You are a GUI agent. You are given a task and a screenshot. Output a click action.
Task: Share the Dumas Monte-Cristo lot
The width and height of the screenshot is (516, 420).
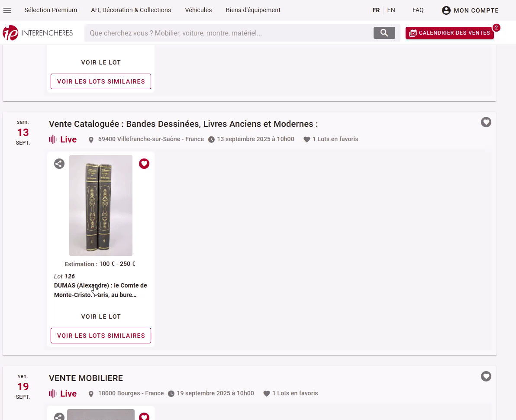tap(59, 164)
